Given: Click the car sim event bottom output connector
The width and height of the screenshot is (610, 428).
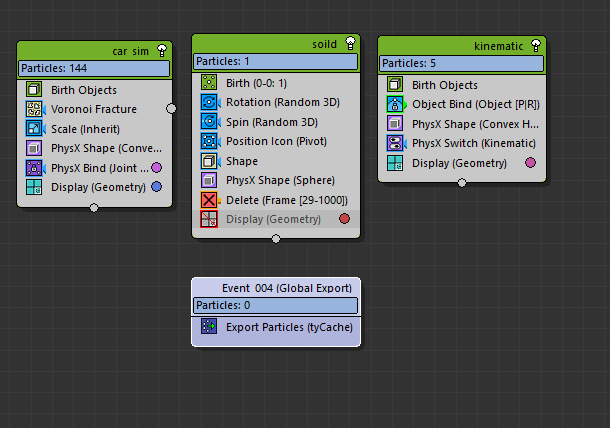Looking at the screenshot, I should click(94, 207).
